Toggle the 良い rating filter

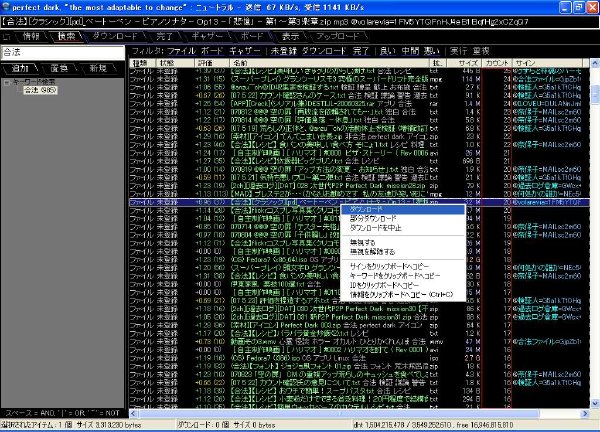pos(388,51)
